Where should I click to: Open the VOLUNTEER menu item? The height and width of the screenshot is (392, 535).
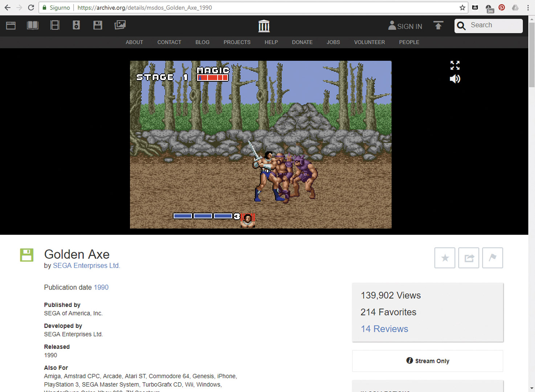coord(369,42)
